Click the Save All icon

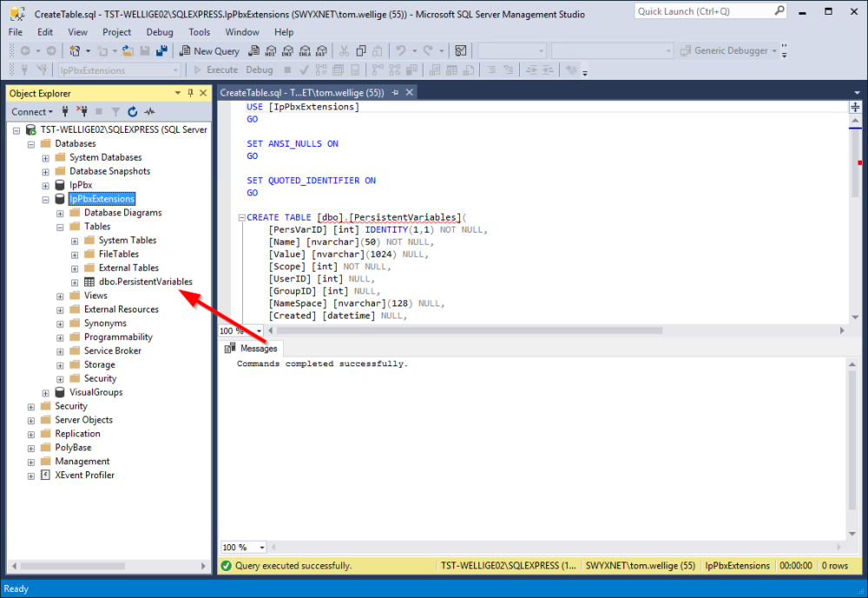(x=161, y=51)
